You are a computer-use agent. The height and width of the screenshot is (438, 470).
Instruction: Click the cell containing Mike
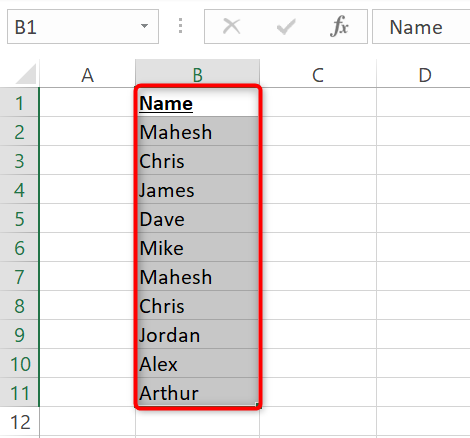pyautogui.click(x=198, y=247)
